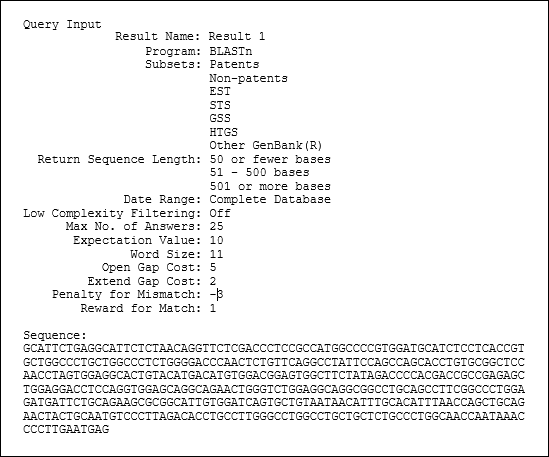Select the GSS subset line
This screenshot has height=457, width=549.
[220, 118]
